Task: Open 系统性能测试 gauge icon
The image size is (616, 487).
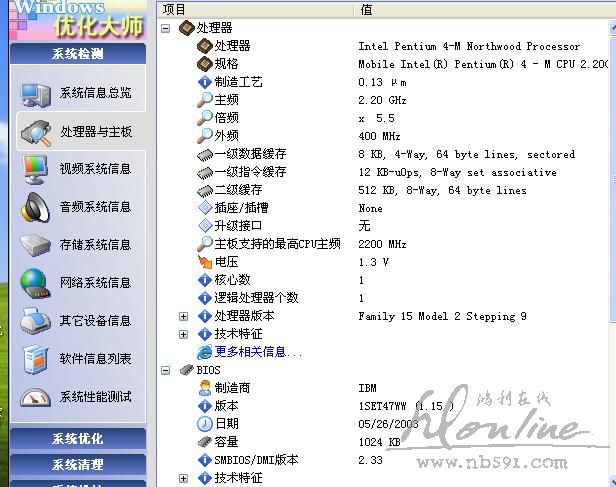Action: 35,397
